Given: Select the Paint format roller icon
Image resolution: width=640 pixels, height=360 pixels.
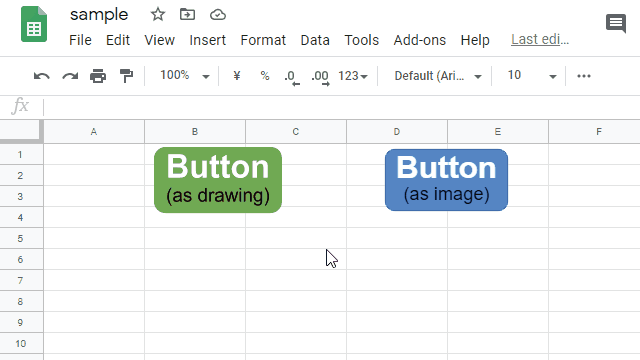Looking at the screenshot, I should 127,76.
